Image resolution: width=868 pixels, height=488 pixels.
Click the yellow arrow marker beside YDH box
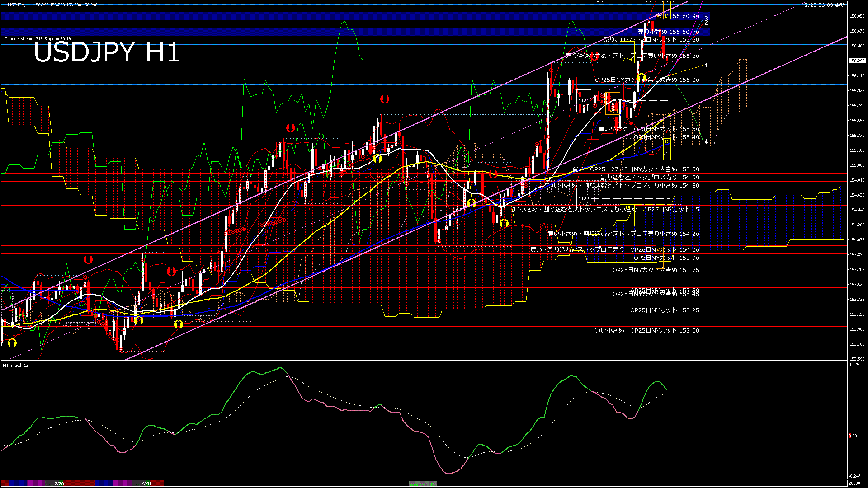(x=642, y=78)
